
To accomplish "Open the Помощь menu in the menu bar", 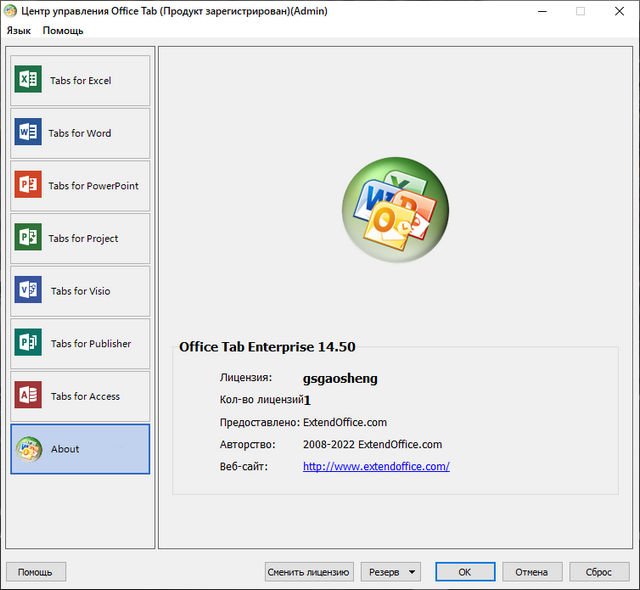I will coord(63,30).
